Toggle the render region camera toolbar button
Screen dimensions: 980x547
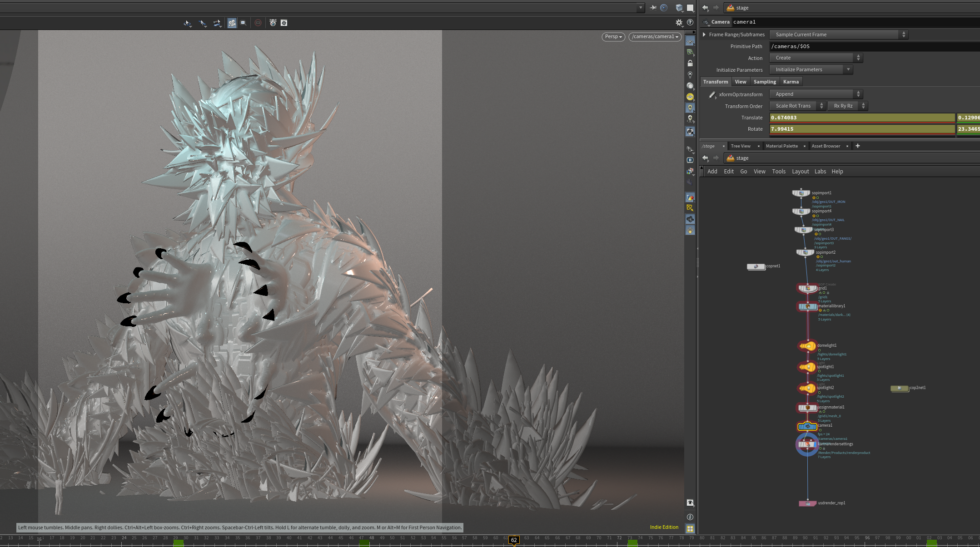pyautogui.click(x=243, y=23)
